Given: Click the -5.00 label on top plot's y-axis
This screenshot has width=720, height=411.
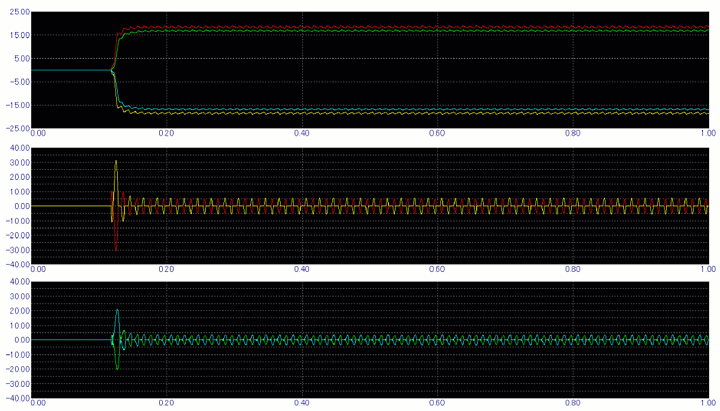Looking at the screenshot, I should pyautogui.click(x=19, y=82).
